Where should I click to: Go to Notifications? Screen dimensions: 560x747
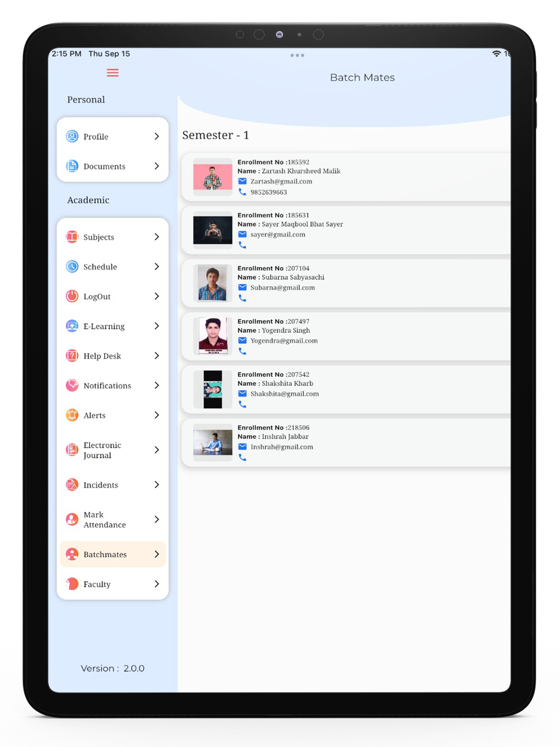(113, 385)
